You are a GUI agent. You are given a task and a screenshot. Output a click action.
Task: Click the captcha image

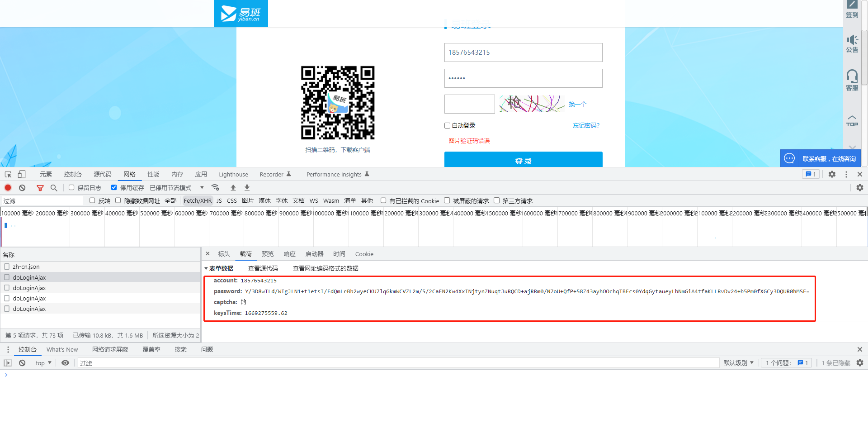[532, 104]
